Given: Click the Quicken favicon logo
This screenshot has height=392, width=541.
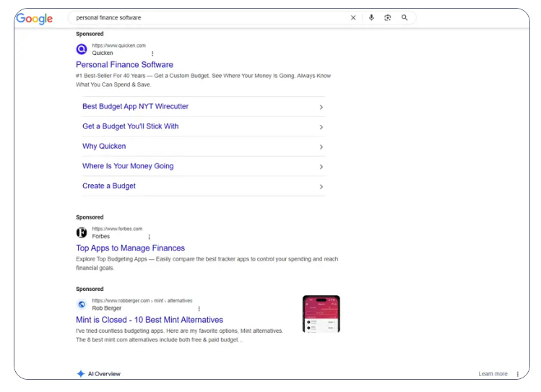Looking at the screenshot, I should (x=82, y=49).
